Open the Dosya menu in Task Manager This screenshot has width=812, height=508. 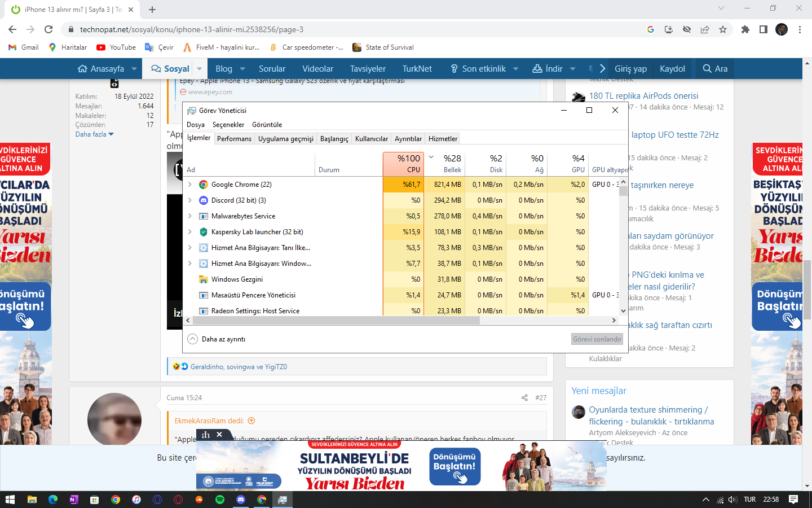point(196,125)
